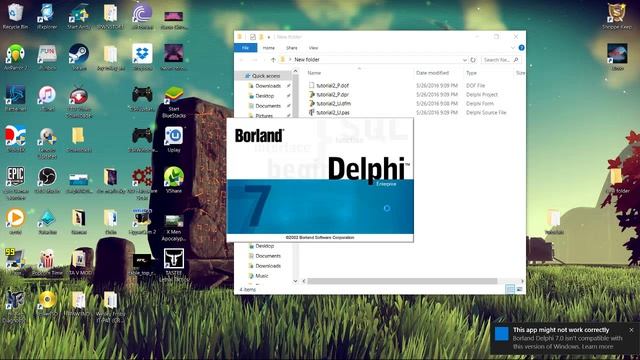Select the VShare desktop shortcut

point(174,180)
